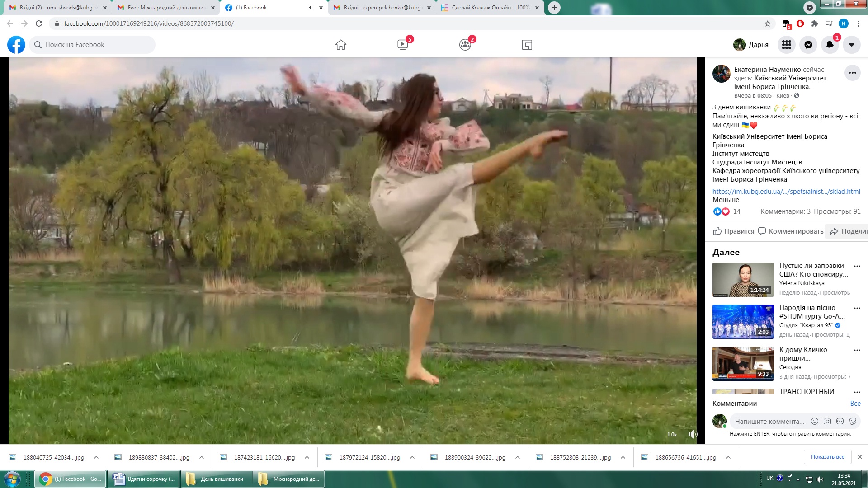Click emoji icon in comment box
868x488 pixels.
[x=814, y=421]
